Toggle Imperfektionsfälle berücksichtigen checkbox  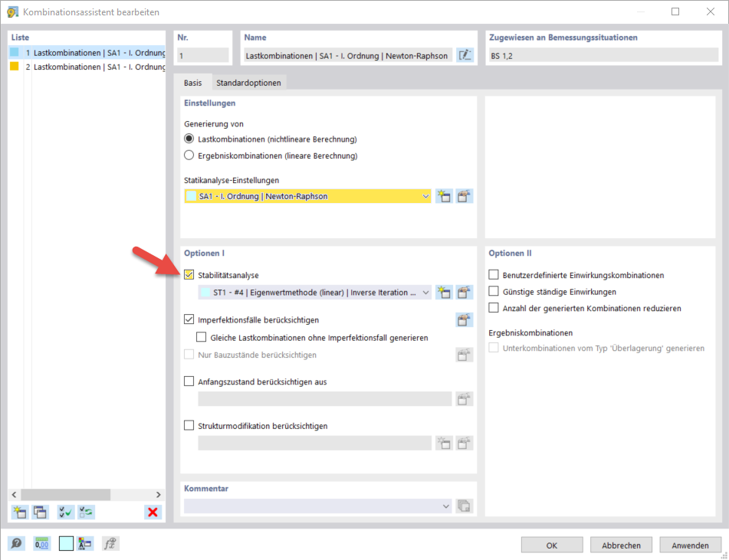[x=189, y=319]
